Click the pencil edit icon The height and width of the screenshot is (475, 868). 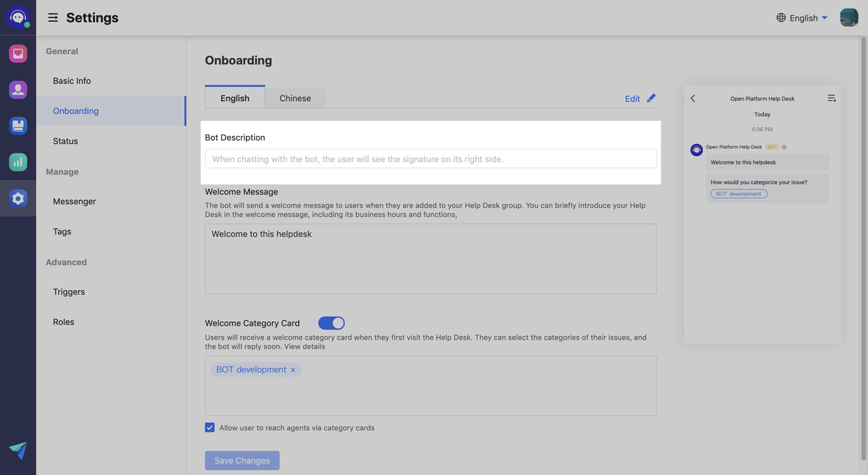651,98
